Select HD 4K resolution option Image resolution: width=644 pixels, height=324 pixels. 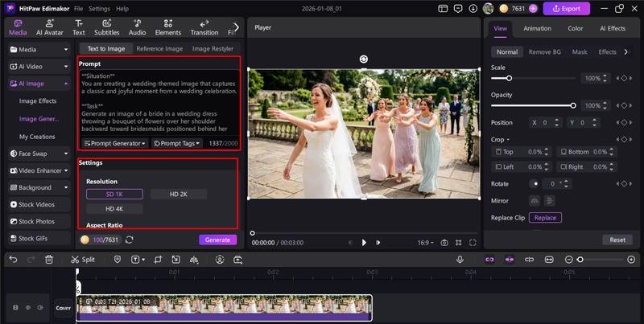coord(114,208)
